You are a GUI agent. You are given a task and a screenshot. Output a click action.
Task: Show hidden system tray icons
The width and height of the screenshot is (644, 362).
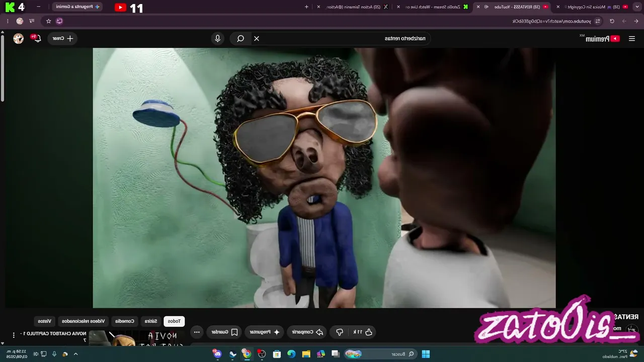(x=76, y=354)
